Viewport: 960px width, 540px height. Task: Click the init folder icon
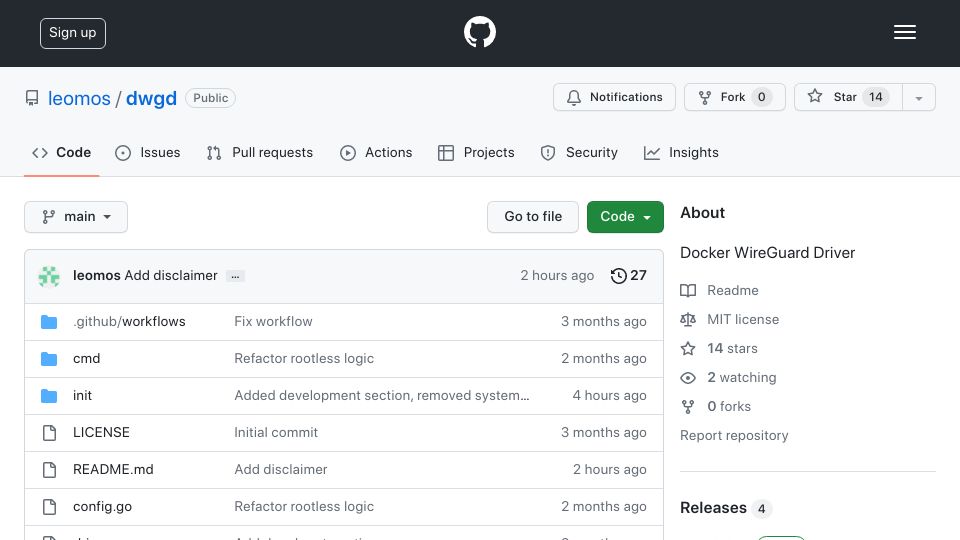pyautogui.click(x=49, y=396)
